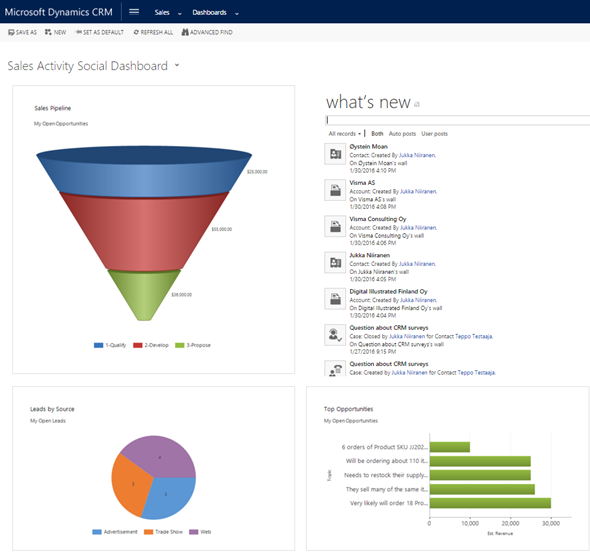Viewport: 590px width, 552px height.
Task: Click Jukka Niiranen link in Øystein Moan post
Action: pyautogui.click(x=417, y=155)
